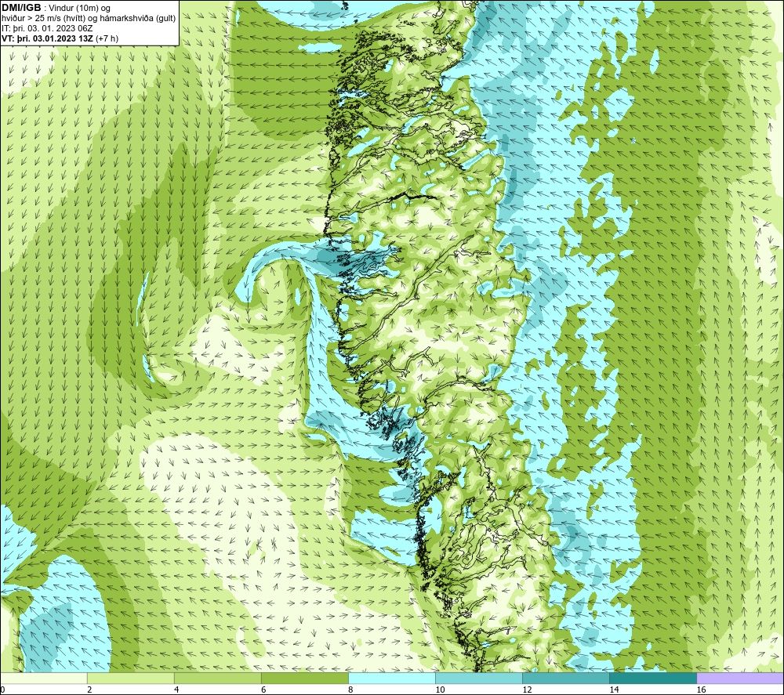Click the 6-8 m/s dark green legend swatch
Image resolution: width=784 pixels, height=695 pixels.
coord(304,678)
